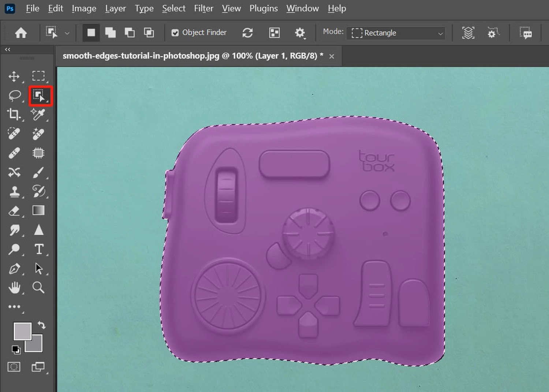
Task: Select the Zoom magnifier tool
Action: 38,287
